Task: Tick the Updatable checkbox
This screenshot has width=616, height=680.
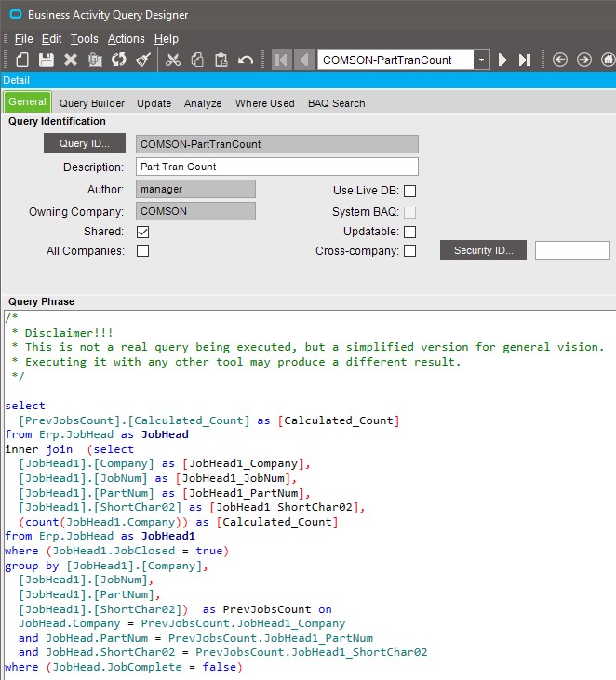Action: pos(409,232)
